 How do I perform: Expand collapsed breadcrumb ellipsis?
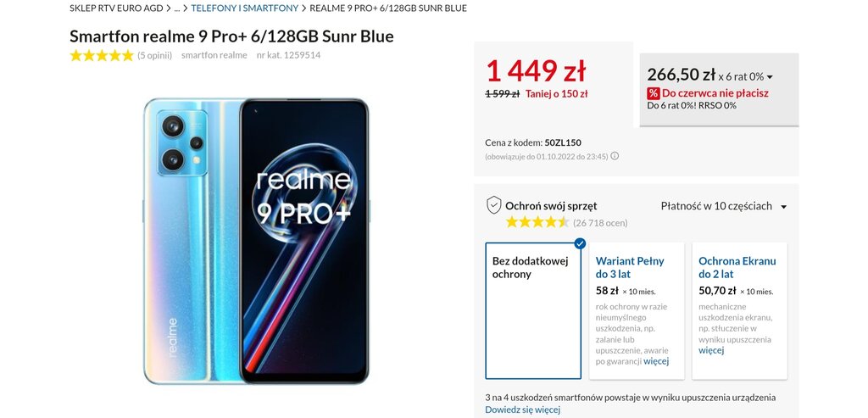point(177,8)
